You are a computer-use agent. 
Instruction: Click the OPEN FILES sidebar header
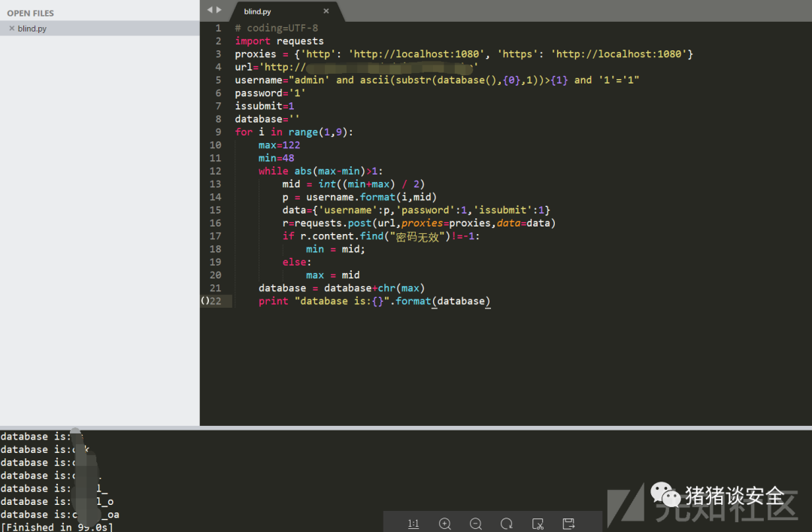click(31, 13)
